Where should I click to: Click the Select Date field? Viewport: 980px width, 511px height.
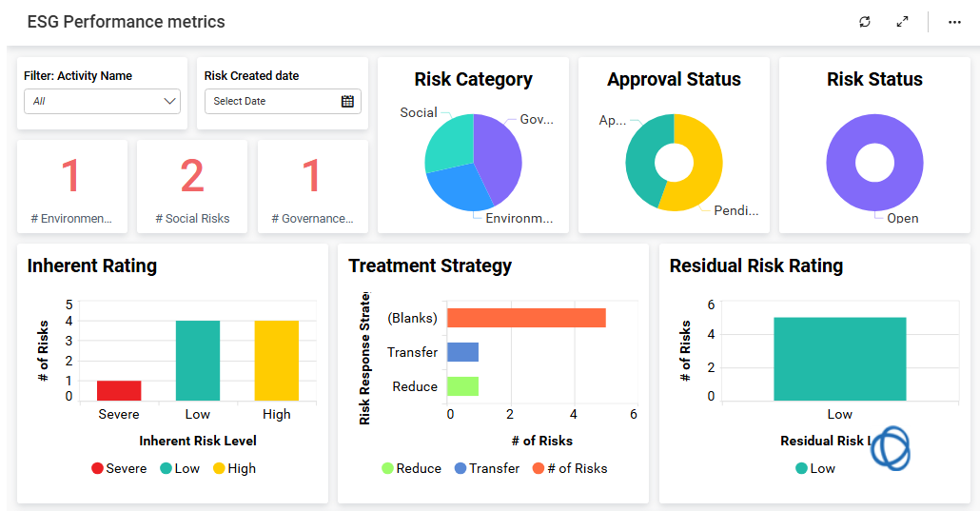click(x=269, y=101)
